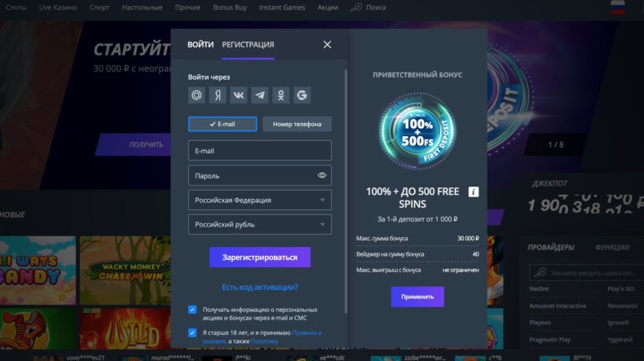Select the Igrosoft provider

click(618, 323)
